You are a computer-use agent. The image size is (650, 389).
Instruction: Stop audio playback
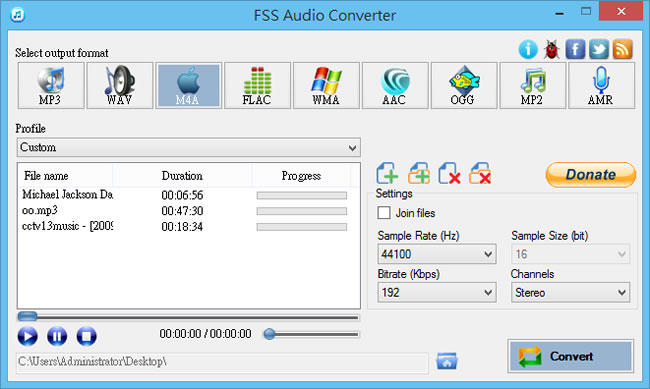(86, 336)
